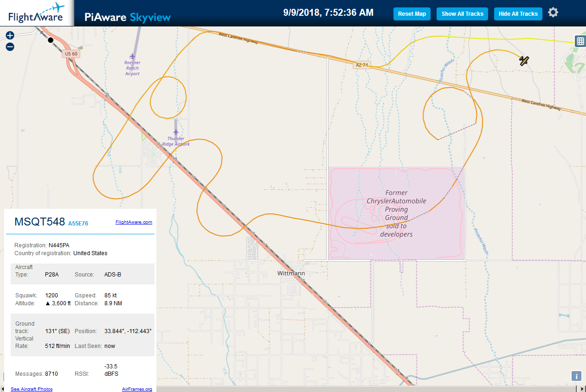586x392 pixels.
Task: Click Show All Tracks button
Action: coord(462,14)
